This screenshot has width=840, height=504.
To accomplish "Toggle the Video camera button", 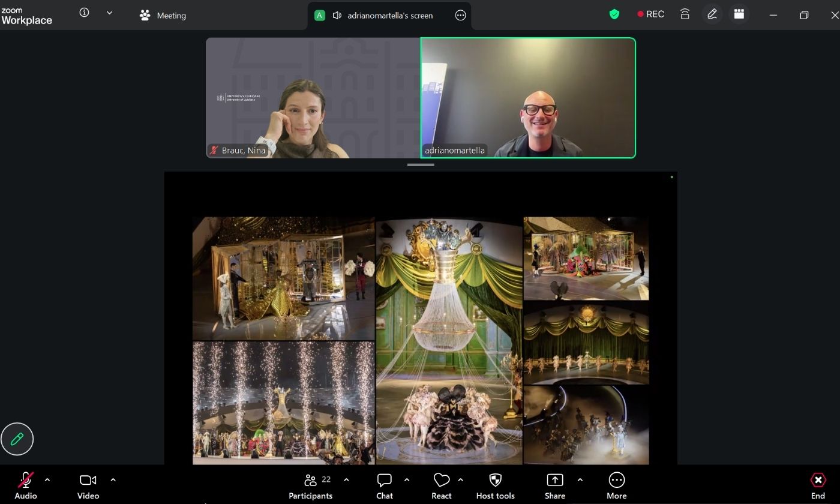I will tap(88, 486).
